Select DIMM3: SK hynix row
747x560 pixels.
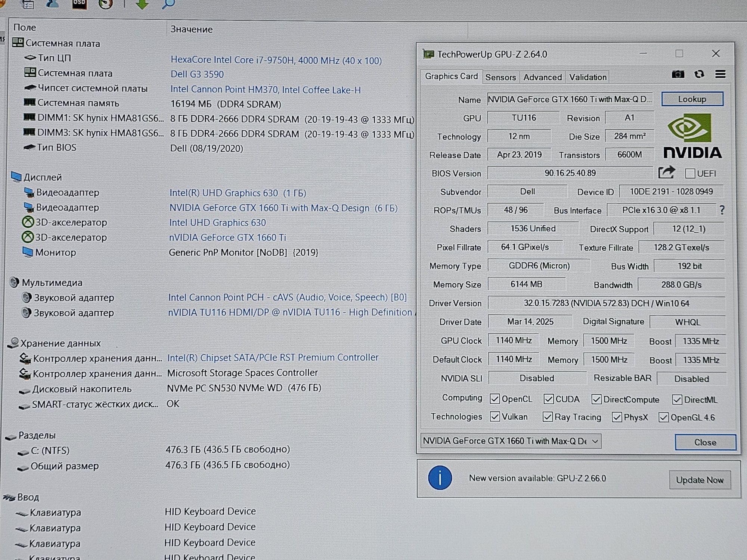point(218,133)
